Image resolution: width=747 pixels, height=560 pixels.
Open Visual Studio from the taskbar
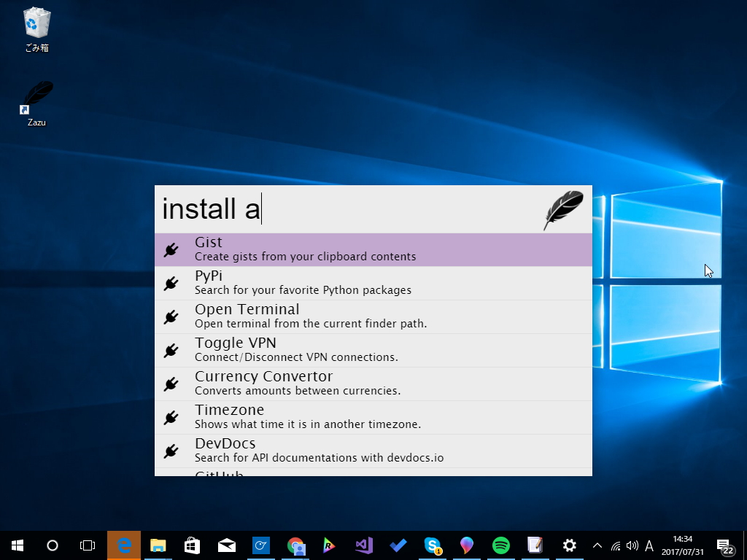coord(363,545)
